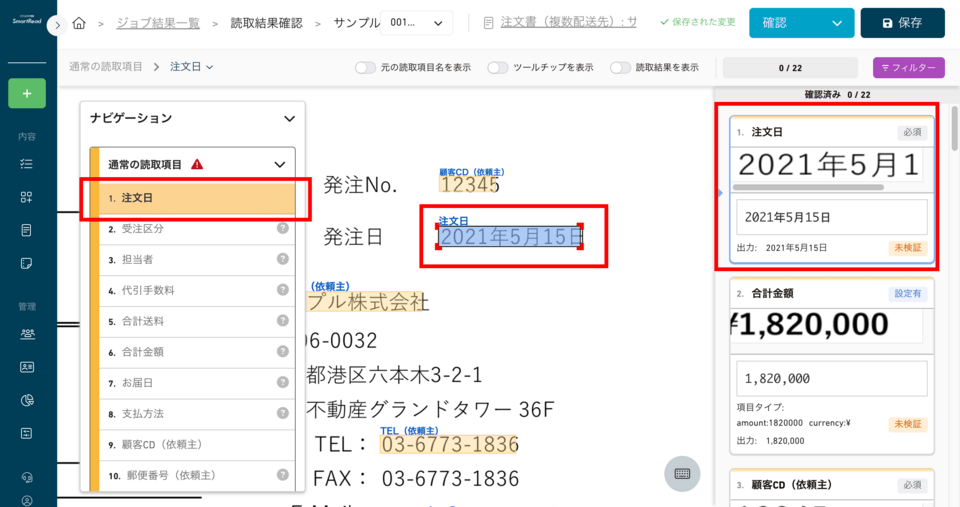Toggle 元の読取項目名を表示 switch
This screenshot has height=507, width=960.
pos(365,67)
